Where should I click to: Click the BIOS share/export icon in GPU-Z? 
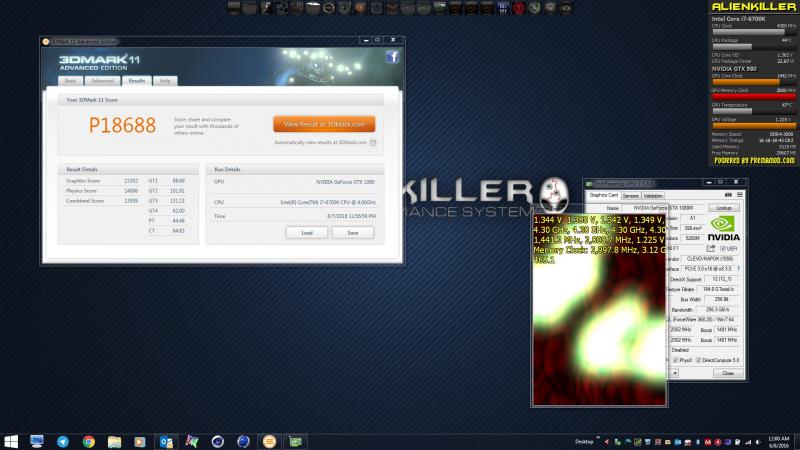710,248
